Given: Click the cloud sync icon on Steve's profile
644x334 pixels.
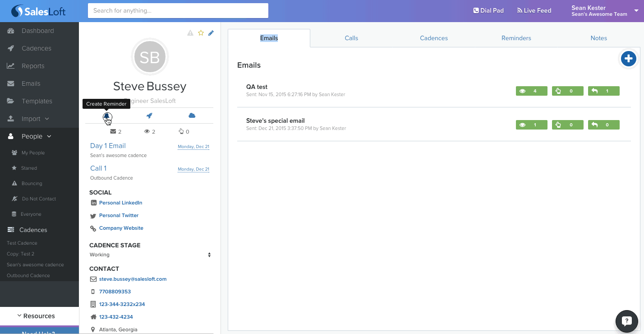Looking at the screenshot, I should 192,116.
